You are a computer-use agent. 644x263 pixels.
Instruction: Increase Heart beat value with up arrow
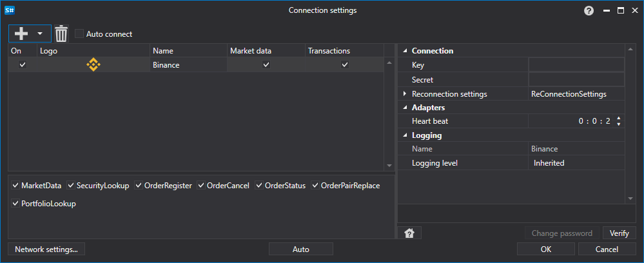[618, 119]
